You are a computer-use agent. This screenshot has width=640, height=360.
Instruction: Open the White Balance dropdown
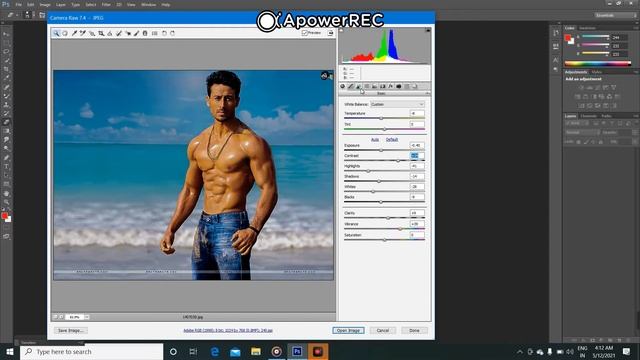tap(397, 104)
